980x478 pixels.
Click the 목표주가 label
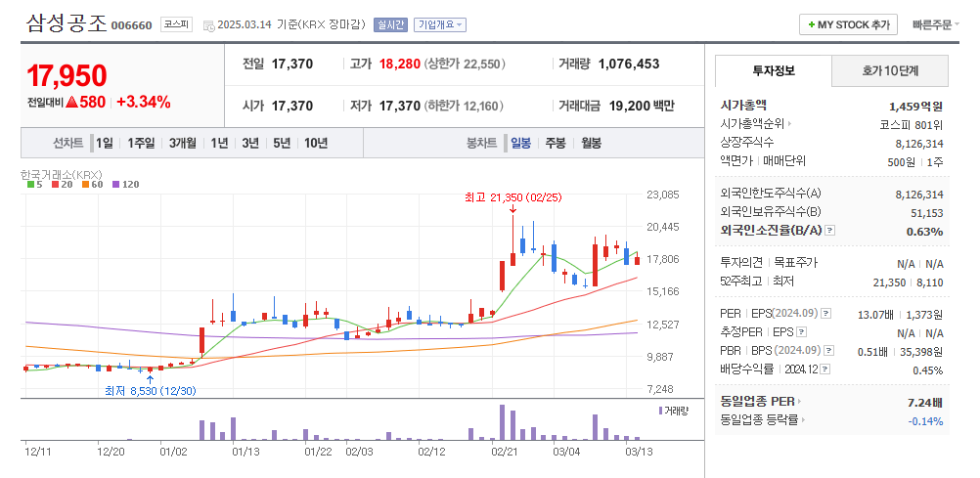click(x=794, y=263)
